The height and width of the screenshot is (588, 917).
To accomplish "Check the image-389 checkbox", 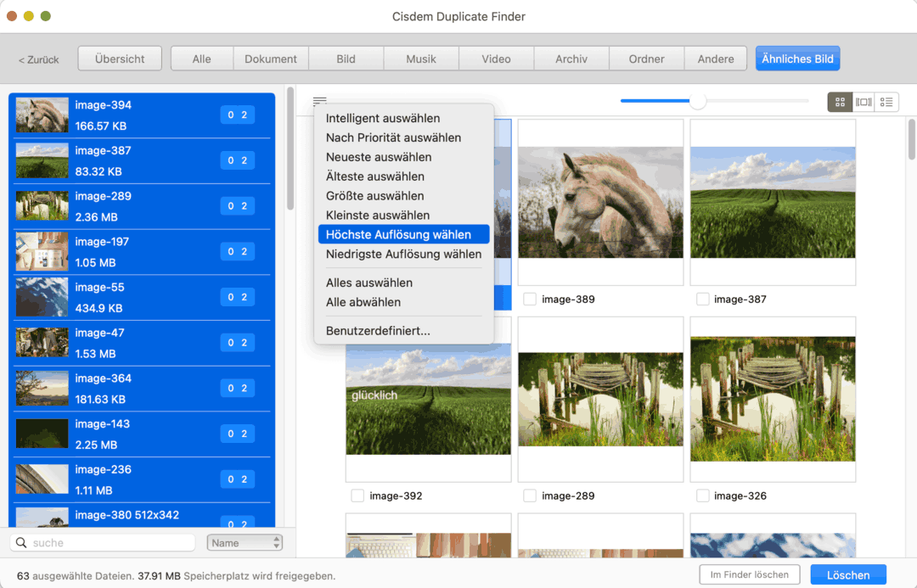I will 530,300.
